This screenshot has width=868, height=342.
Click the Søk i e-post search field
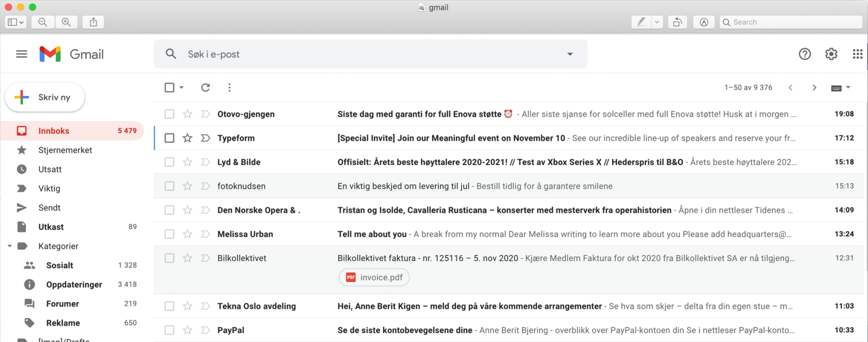point(371,54)
